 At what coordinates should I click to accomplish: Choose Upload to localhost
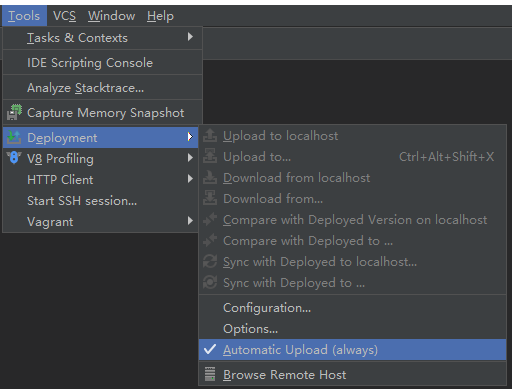coord(280,136)
